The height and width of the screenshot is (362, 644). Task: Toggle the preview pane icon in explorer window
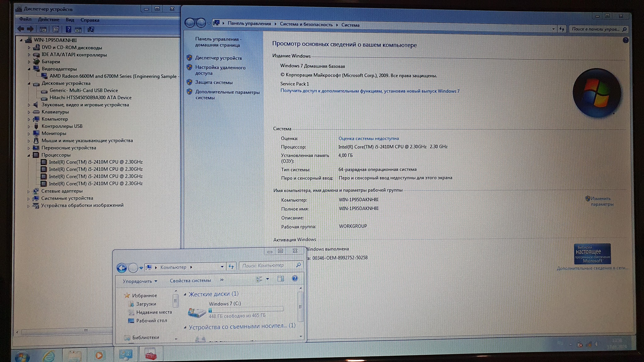click(280, 279)
